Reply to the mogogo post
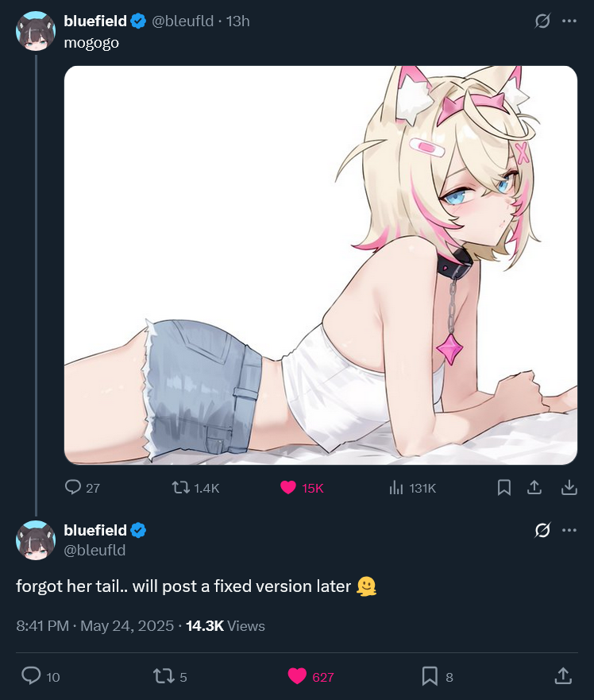This screenshot has width=594, height=700. coord(73,487)
